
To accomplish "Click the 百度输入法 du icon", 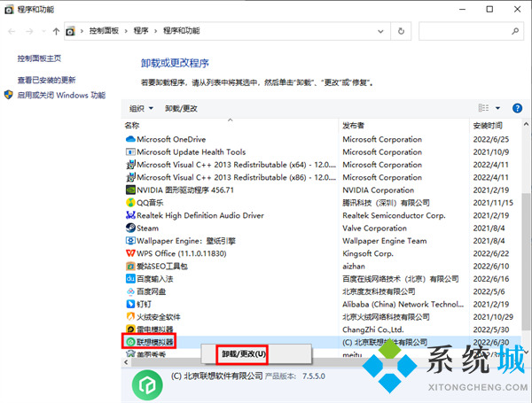I will click(130, 279).
